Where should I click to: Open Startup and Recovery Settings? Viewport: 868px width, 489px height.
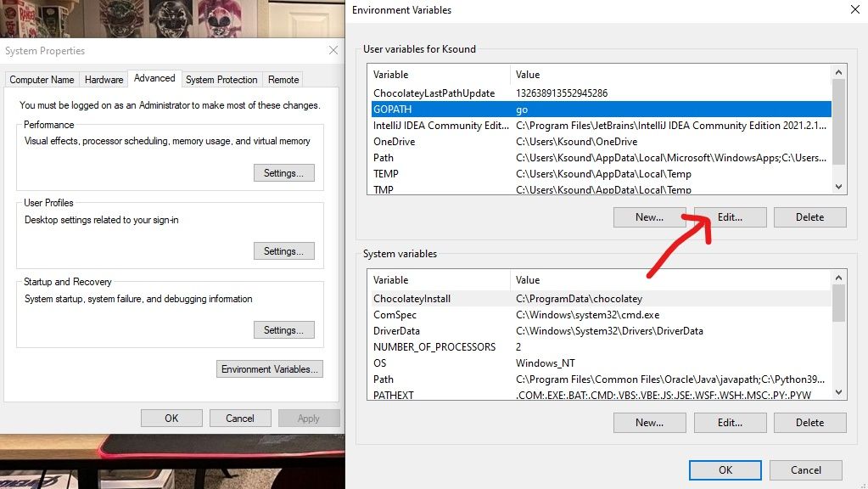[x=283, y=330]
